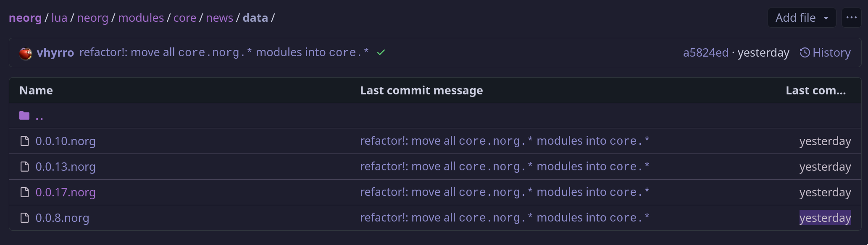Navigate to the neorg repository root breadcrumb

pos(25,18)
